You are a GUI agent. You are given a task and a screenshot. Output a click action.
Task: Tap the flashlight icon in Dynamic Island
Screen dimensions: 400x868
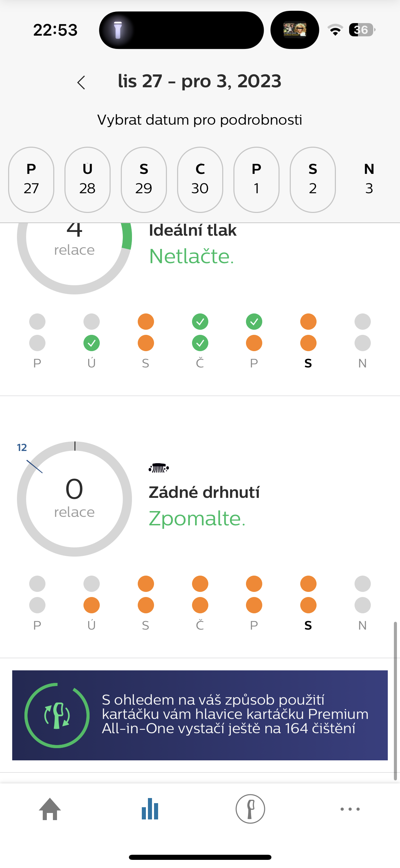coord(118,30)
